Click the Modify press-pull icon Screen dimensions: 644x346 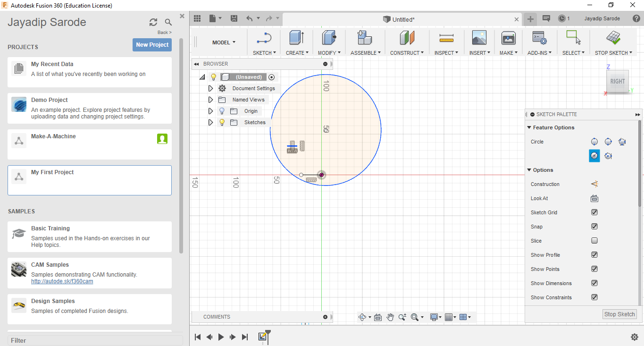329,38
